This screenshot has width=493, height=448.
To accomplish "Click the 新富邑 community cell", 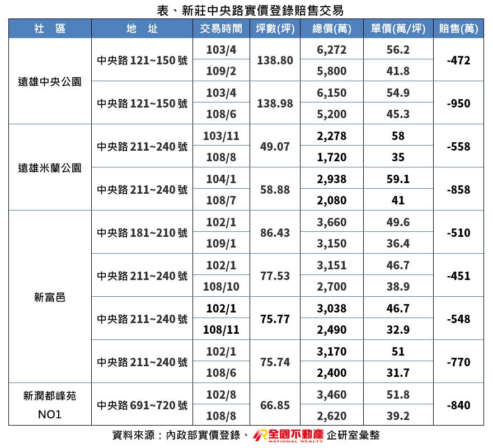I will [x=50, y=297].
